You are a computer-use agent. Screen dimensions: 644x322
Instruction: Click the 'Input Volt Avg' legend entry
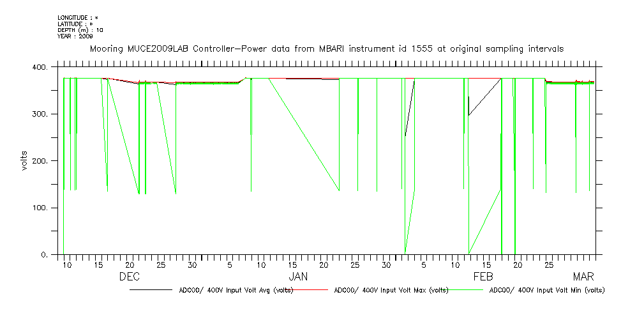point(234,290)
